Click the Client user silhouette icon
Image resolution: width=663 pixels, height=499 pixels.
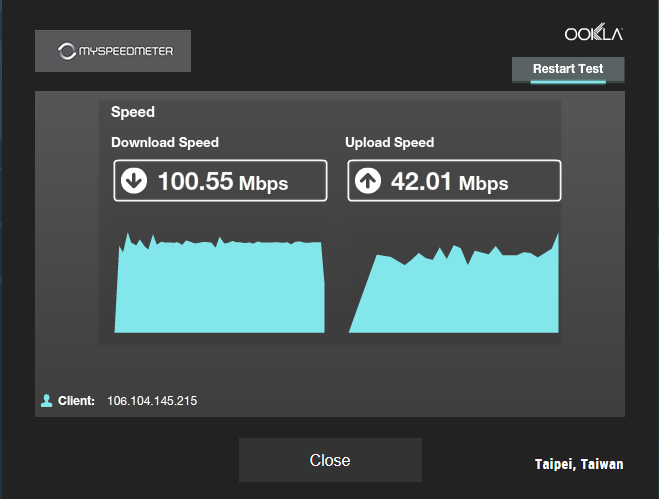tap(47, 400)
